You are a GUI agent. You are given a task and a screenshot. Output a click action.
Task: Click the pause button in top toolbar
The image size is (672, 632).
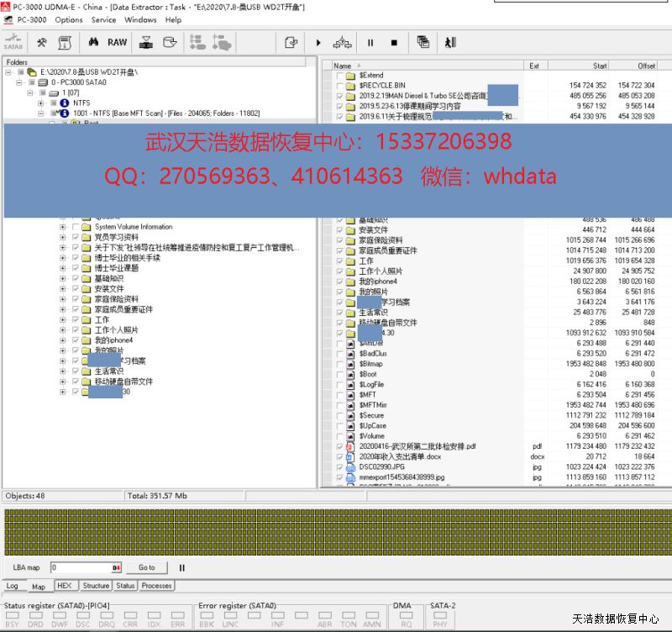click(370, 42)
